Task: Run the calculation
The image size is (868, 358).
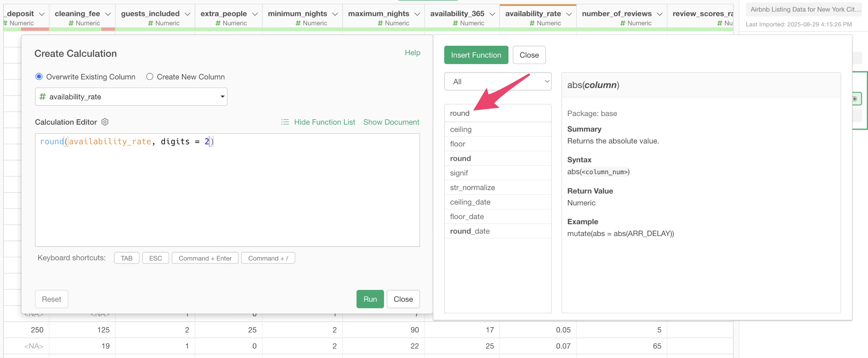Action: 370,299
